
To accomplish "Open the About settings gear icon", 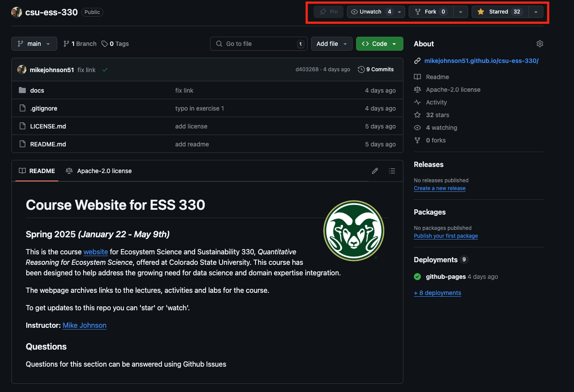I will click(x=539, y=44).
